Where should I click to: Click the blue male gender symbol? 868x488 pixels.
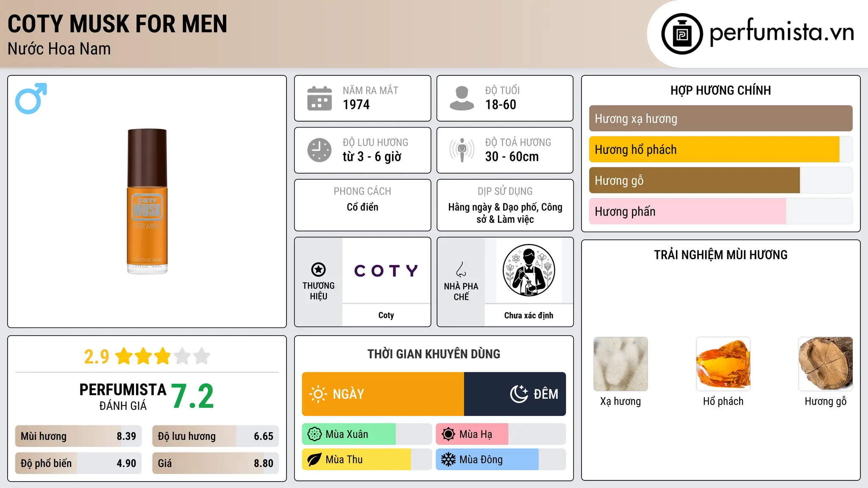(31, 98)
